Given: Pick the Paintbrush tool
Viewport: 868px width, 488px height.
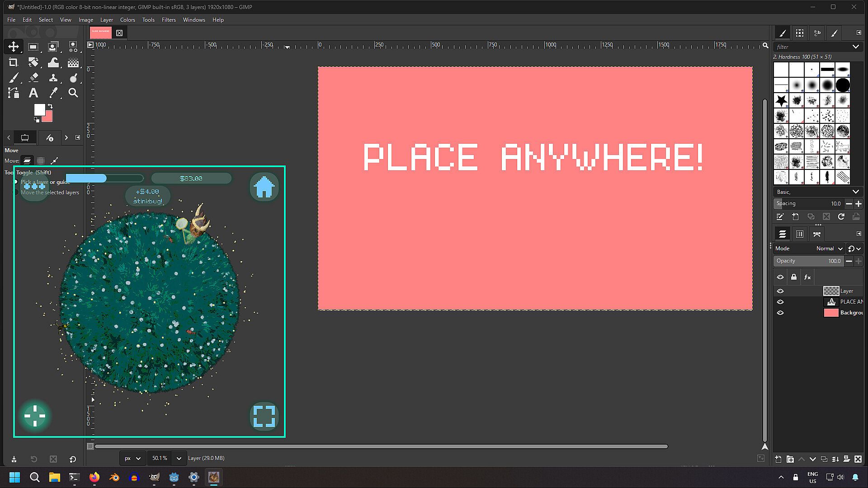Looking at the screenshot, I should pyautogui.click(x=14, y=78).
